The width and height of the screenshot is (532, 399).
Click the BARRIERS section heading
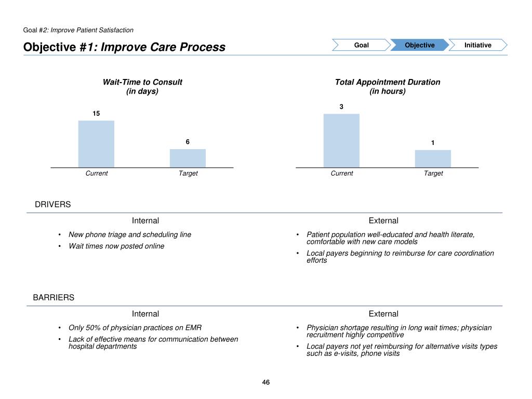click(x=54, y=298)
